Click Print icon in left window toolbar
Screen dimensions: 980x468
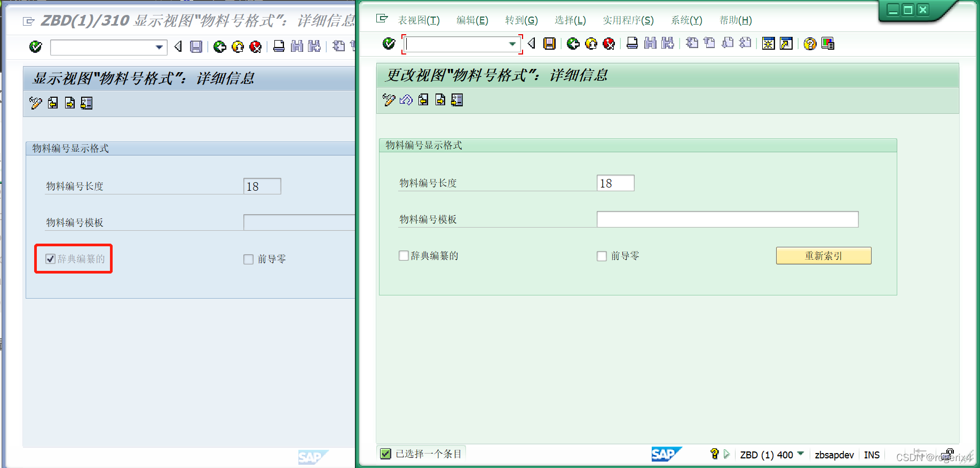pyautogui.click(x=279, y=46)
